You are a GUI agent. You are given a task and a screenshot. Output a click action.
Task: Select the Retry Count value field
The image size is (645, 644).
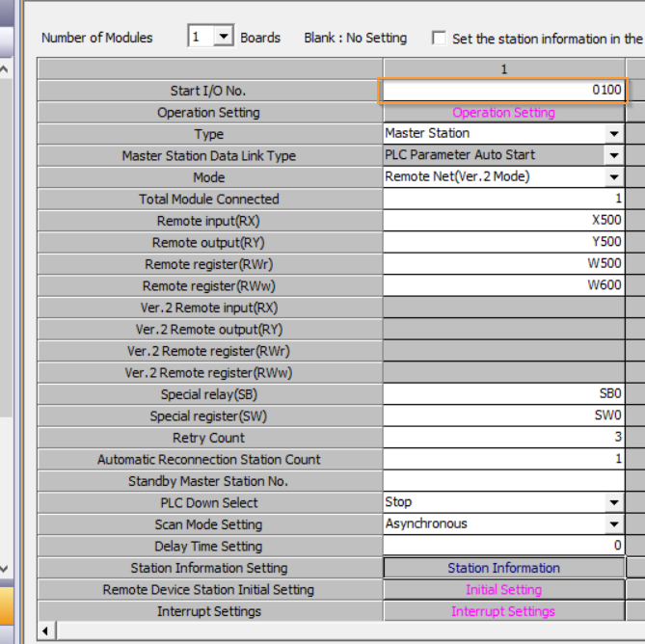click(503, 438)
